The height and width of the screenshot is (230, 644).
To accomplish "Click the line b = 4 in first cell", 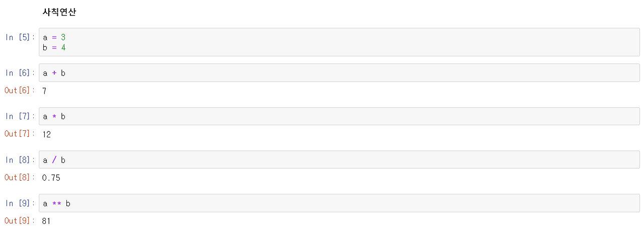I will [x=54, y=48].
